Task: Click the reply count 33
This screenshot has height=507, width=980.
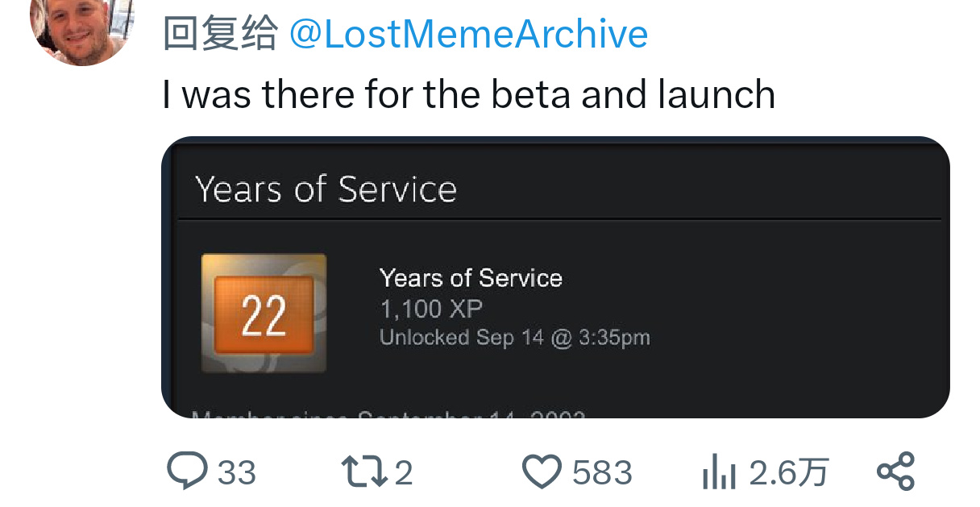Action: click(237, 472)
